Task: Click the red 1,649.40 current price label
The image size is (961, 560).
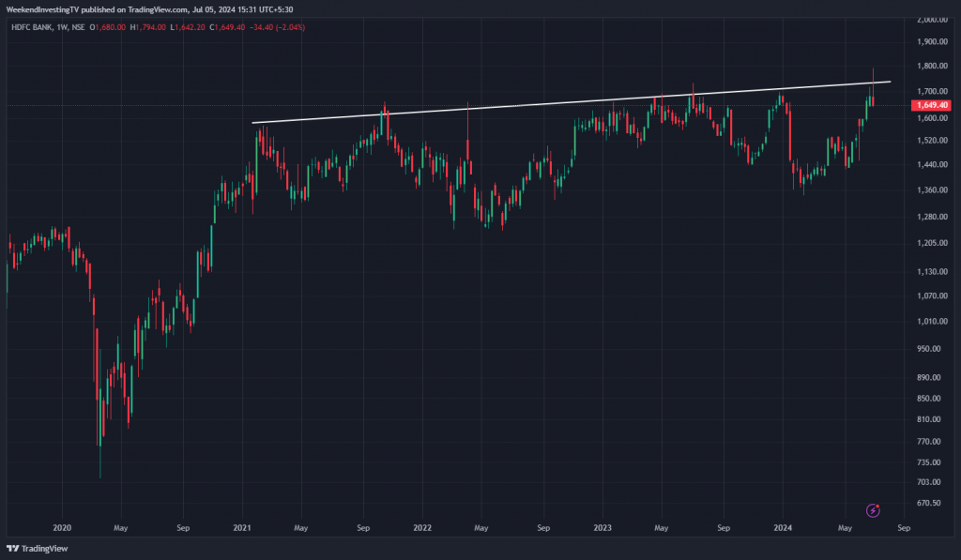Action: [932, 105]
